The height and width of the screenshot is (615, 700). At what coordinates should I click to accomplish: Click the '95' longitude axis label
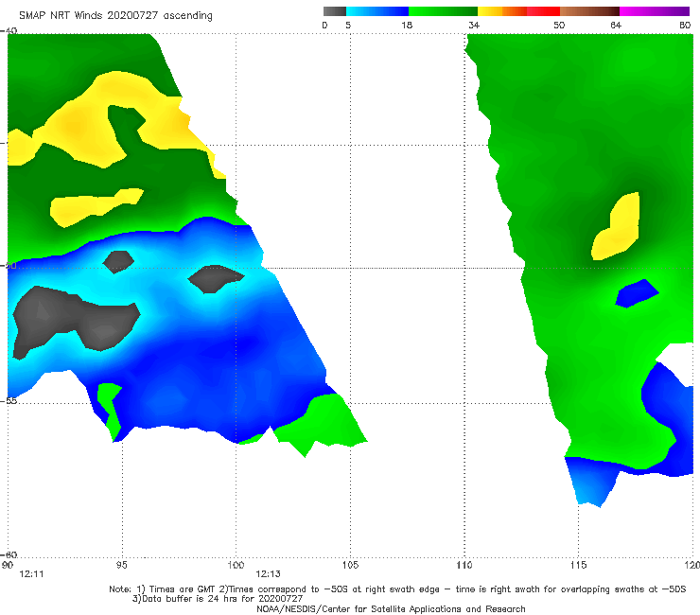click(121, 566)
